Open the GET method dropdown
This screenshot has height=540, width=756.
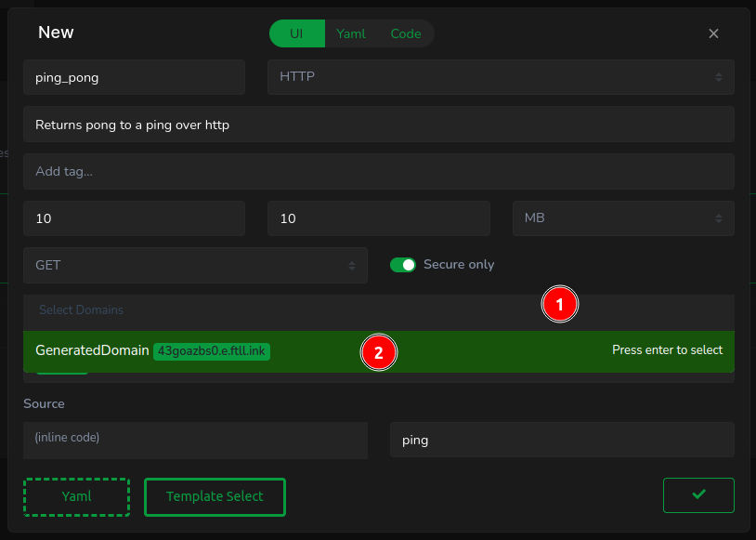click(195, 265)
